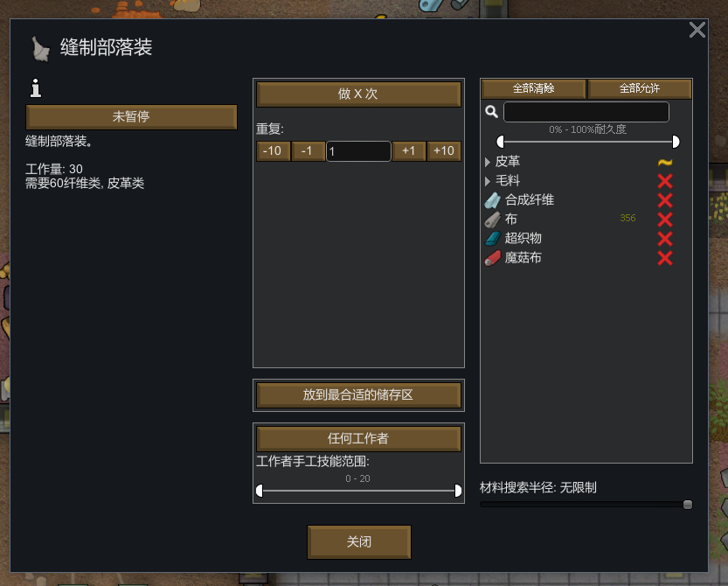Click the 关闭 button
The image size is (728, 586).
[359, 542]
